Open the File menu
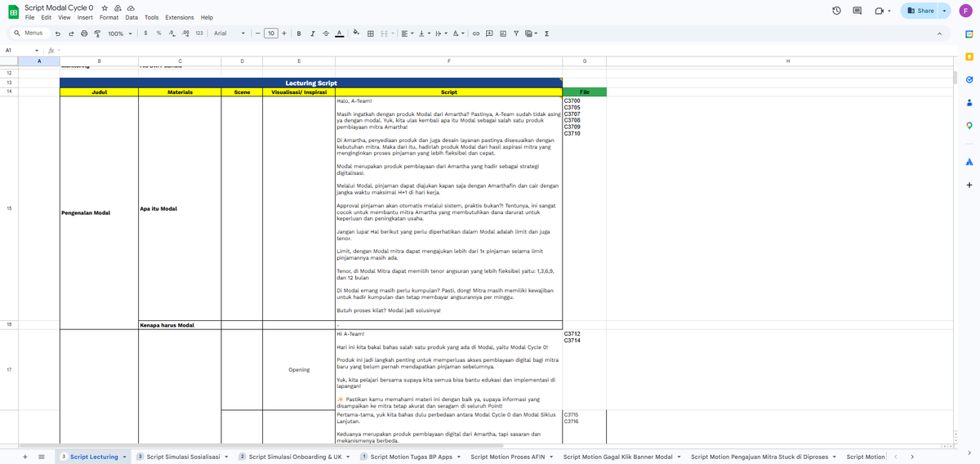Image resolution: width=980 pixels, height=464 pixels. coord(29,17)
